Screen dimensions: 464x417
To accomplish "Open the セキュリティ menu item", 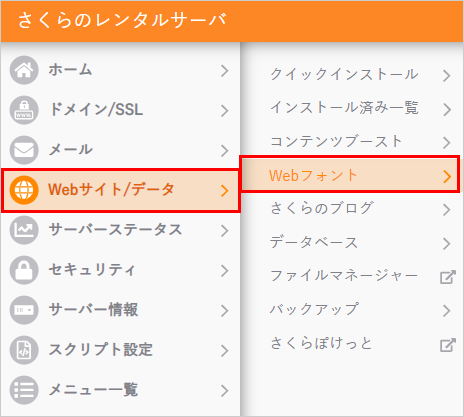I will pos(120,270).
